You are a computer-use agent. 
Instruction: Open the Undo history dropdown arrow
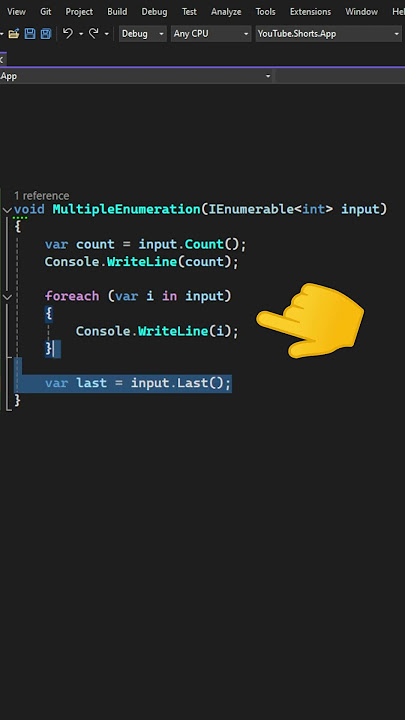[x=81, y=34]
